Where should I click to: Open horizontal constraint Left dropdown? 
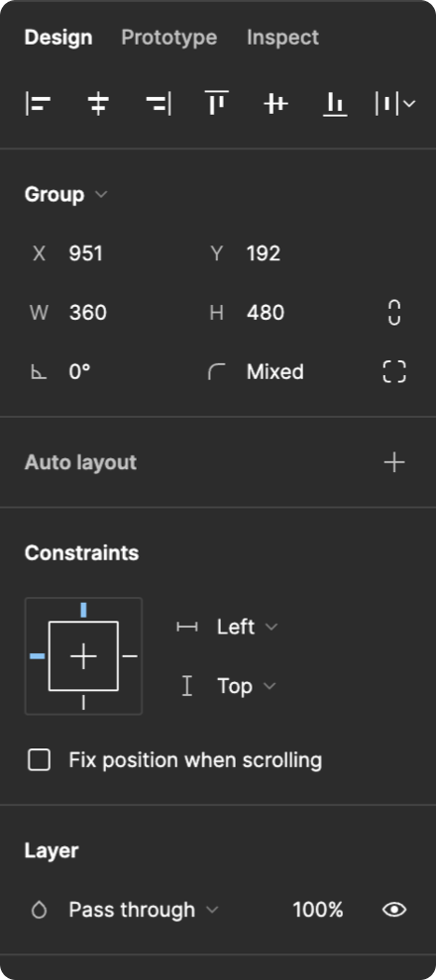click(247, 627)
